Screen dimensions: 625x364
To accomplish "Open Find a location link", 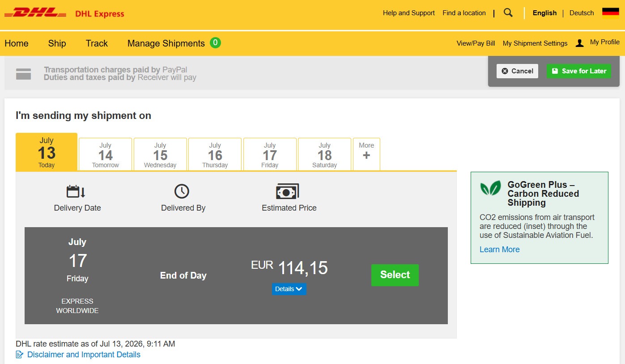I will tap(464, 13).
